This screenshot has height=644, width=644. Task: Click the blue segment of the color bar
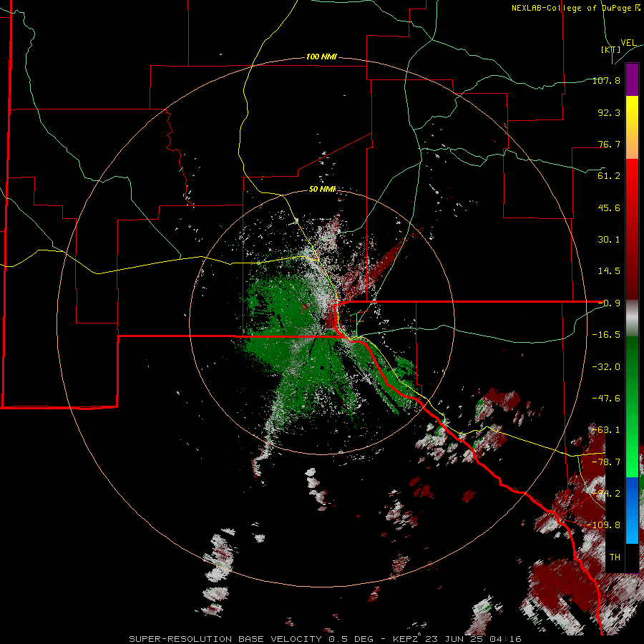(632, 510)
